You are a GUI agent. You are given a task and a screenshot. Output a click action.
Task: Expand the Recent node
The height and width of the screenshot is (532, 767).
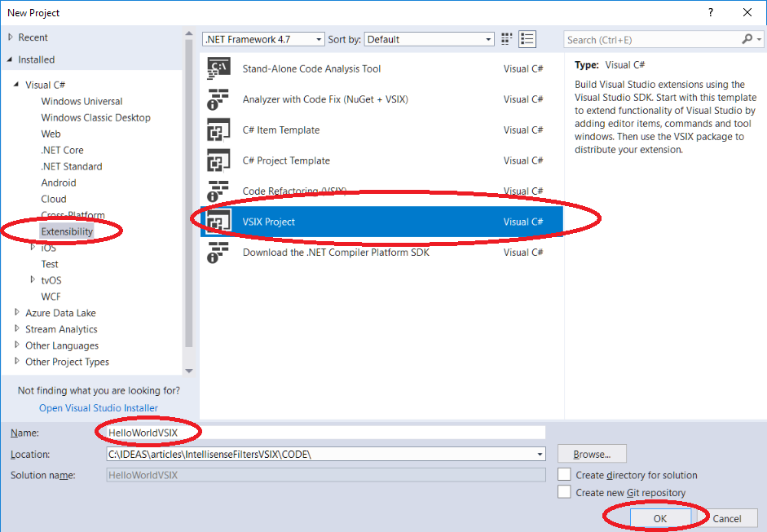tap(11, 37)
